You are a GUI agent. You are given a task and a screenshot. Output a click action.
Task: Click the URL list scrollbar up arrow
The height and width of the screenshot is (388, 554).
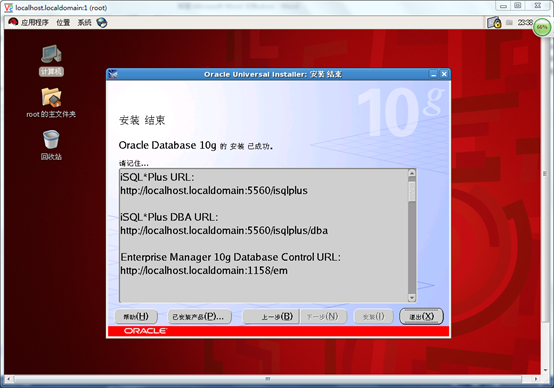pos(412,173)
